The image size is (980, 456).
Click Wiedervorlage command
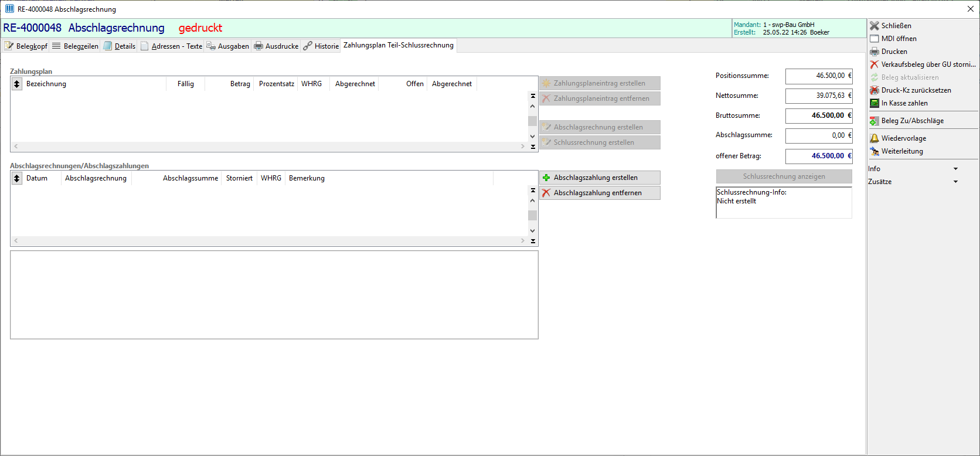[904, 138]
